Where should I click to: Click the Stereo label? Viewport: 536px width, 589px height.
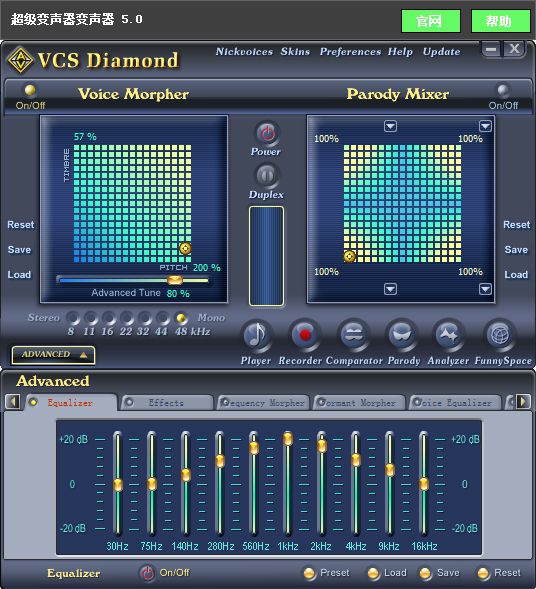coord(44,318)
